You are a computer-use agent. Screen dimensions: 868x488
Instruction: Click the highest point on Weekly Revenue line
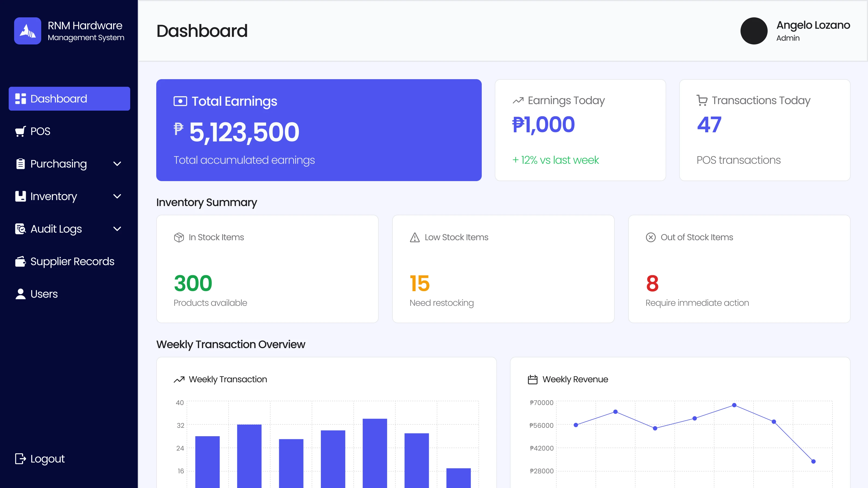pos(734,405)
